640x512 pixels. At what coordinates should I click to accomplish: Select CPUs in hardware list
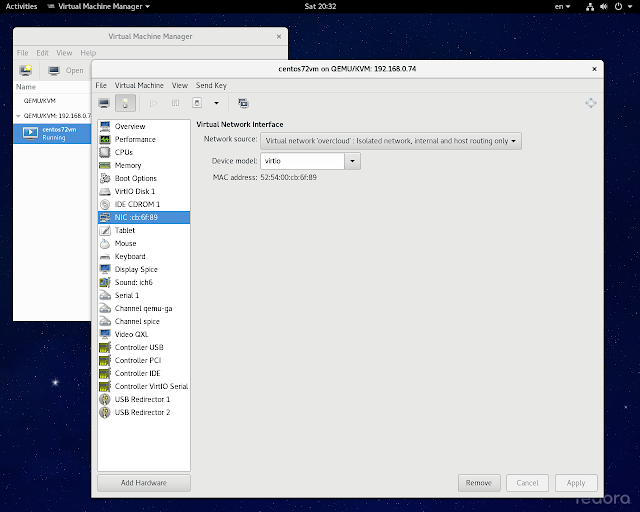point(144,152)
